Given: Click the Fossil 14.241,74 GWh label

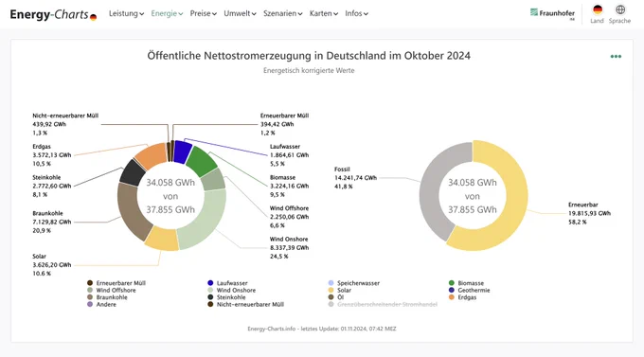Looking at the screenshot, I should [355, 177].
